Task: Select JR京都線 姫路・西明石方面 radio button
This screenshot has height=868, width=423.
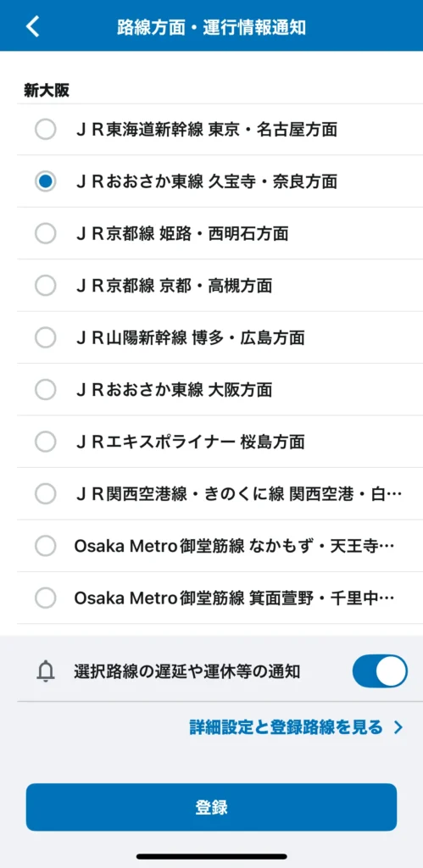Action: click(x=46, y=233)
